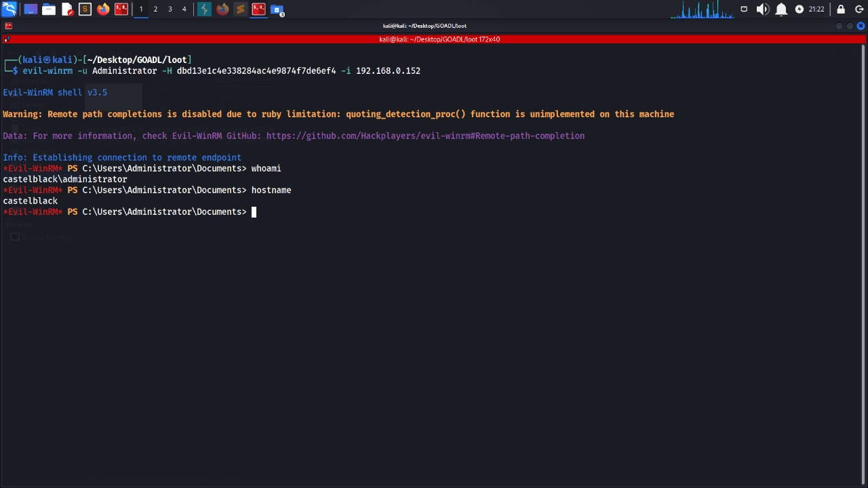Select the teal lightning bolt taskbar window
The width and height of the screenshot is (868, 488).
point(204,9)
